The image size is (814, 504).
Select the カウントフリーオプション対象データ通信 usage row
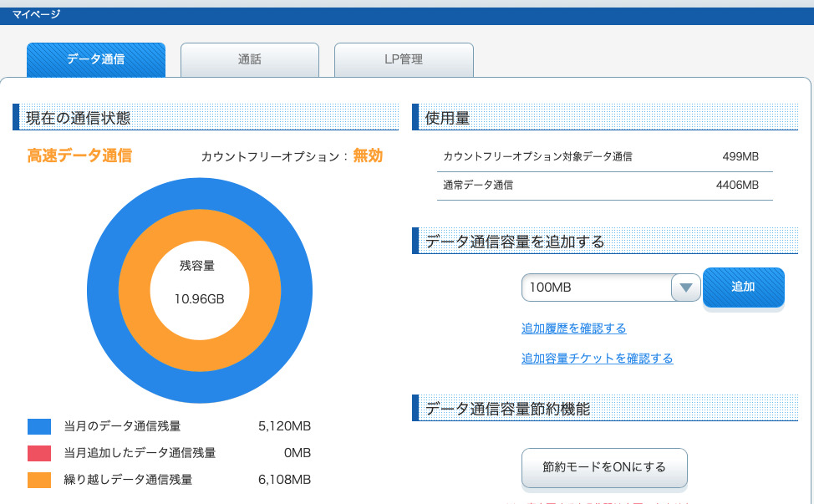pos(600,156)
